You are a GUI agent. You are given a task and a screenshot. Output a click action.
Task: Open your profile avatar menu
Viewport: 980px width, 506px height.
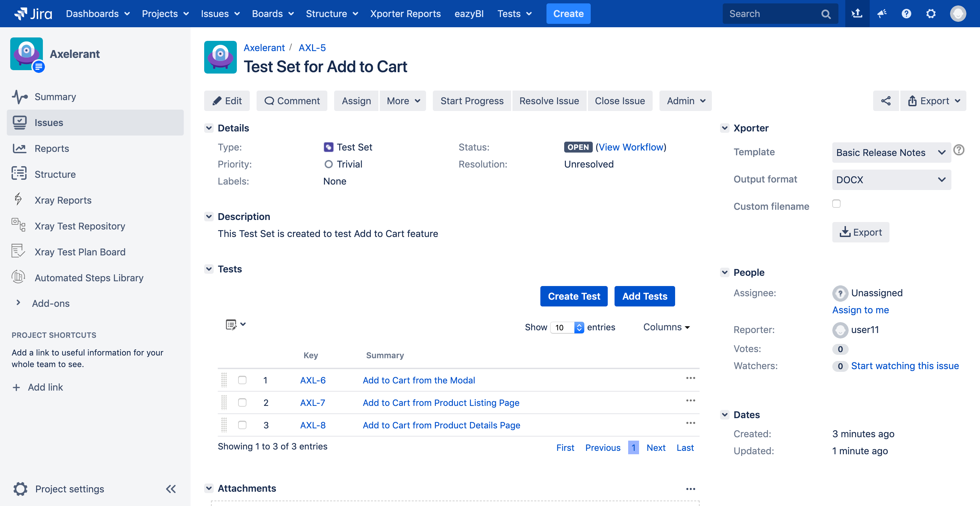pos(958,13)
